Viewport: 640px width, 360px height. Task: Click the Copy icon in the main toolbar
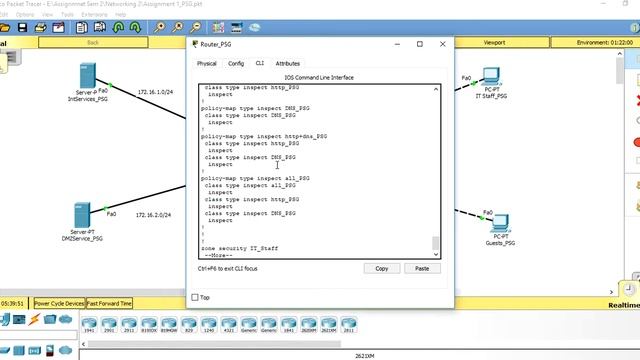(x=82, y=28)
